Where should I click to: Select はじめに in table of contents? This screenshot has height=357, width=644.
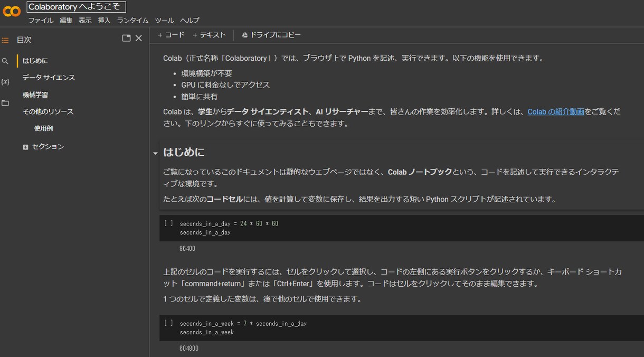click(35, 61)
